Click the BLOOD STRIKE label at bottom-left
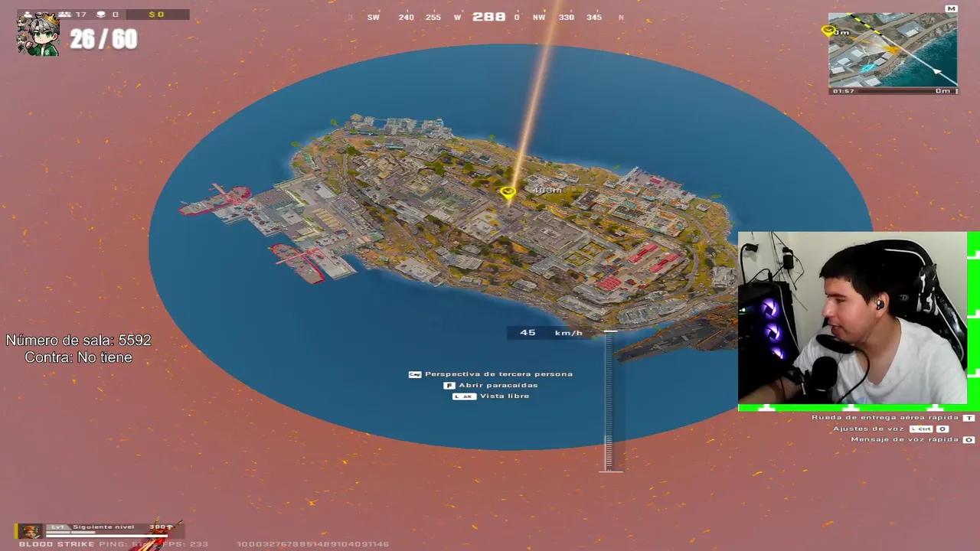 pyautogui.click(x=57, y=544)
